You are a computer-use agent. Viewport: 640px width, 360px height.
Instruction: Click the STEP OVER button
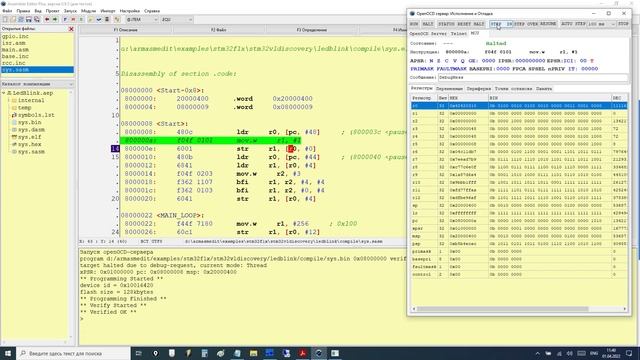(526, 24)
